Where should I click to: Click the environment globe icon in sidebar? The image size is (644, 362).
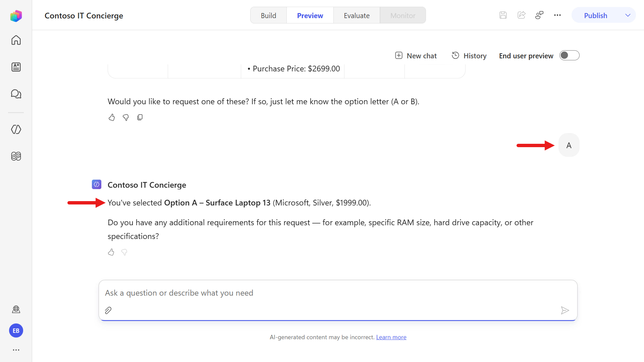pos(16,309)
